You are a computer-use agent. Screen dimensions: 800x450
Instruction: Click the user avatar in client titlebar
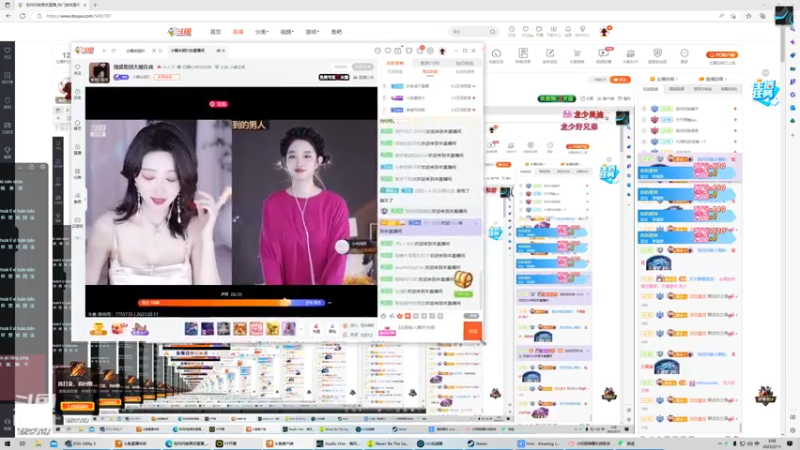(442, 51)
